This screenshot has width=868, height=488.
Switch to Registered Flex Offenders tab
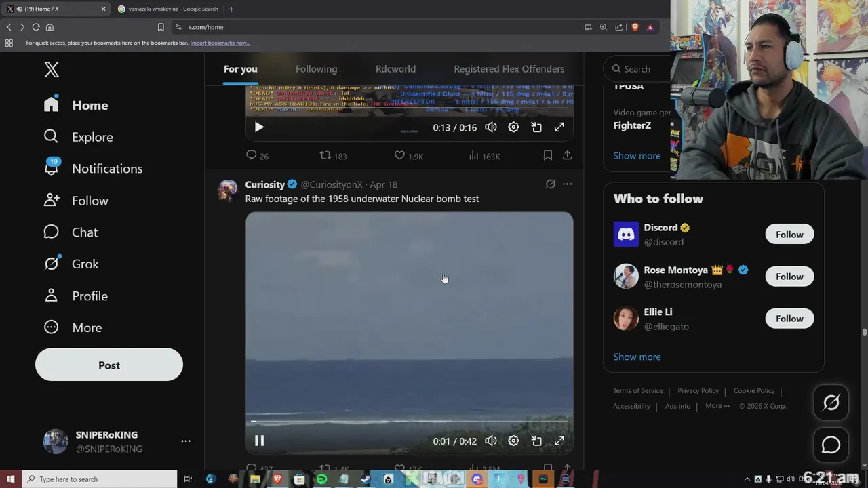coord(509,69)
